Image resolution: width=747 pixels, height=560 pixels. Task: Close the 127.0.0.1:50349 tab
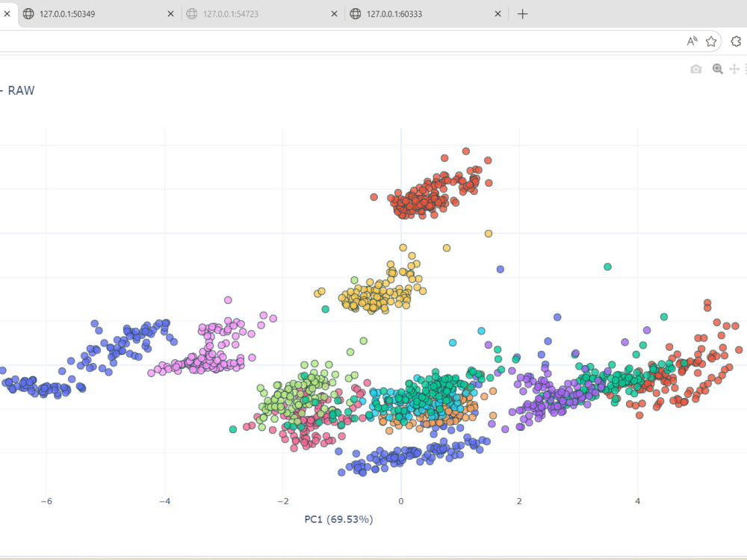(x=170, y=13)
